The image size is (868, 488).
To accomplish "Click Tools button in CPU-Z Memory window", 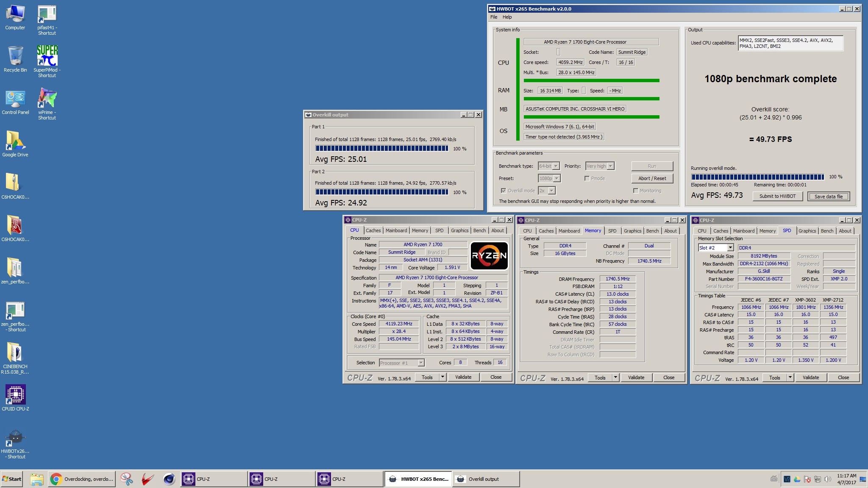I will click(x=600, y=377).
